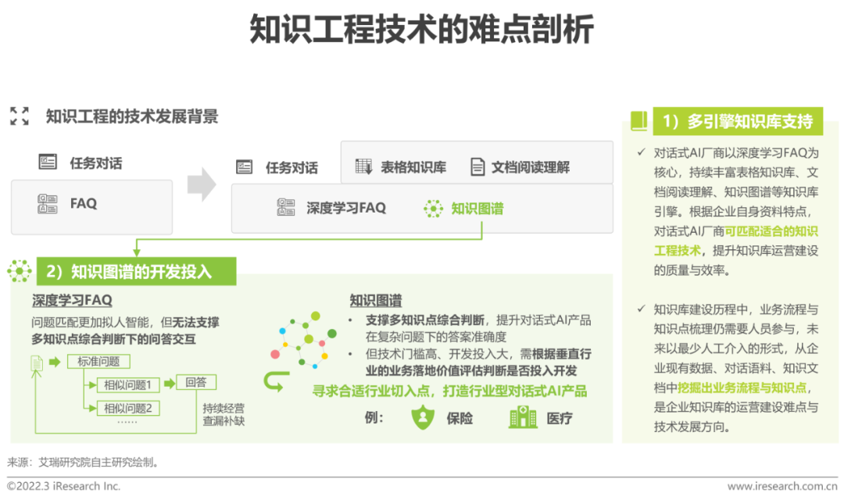Expand the 相似问题1 entry
The image size is (844, 504).
pos(129,384)
